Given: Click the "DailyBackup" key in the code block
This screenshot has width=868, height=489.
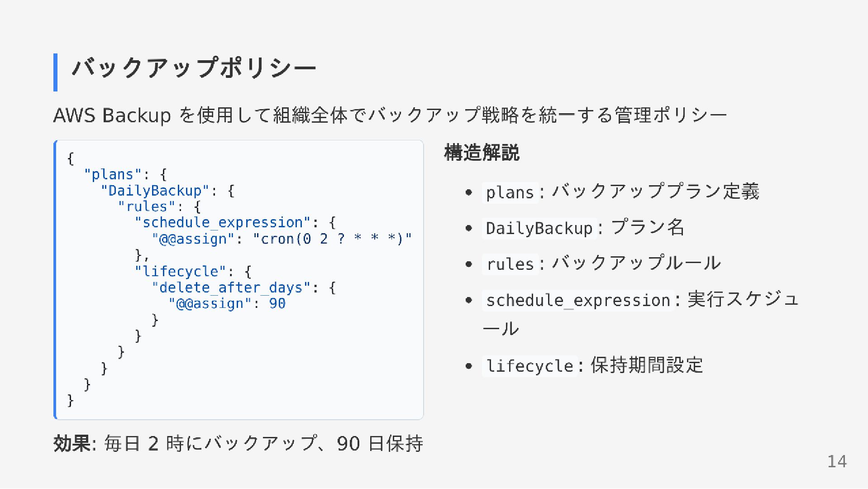Looking at the screenshot, I should [155, 191].
